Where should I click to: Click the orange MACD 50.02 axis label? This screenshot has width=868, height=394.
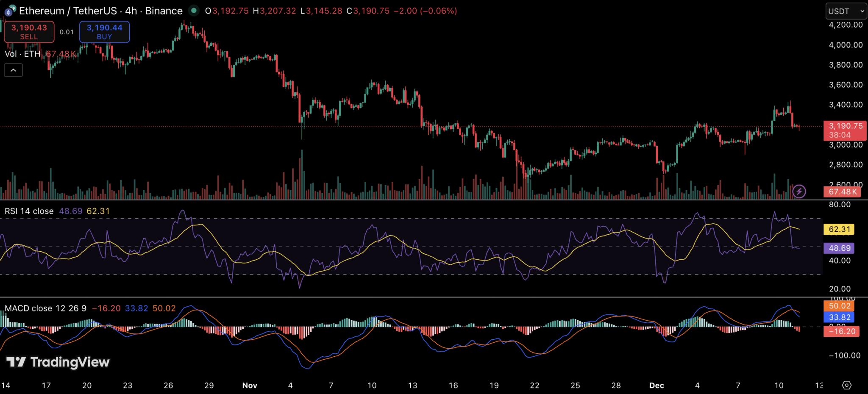click(839, 306)
